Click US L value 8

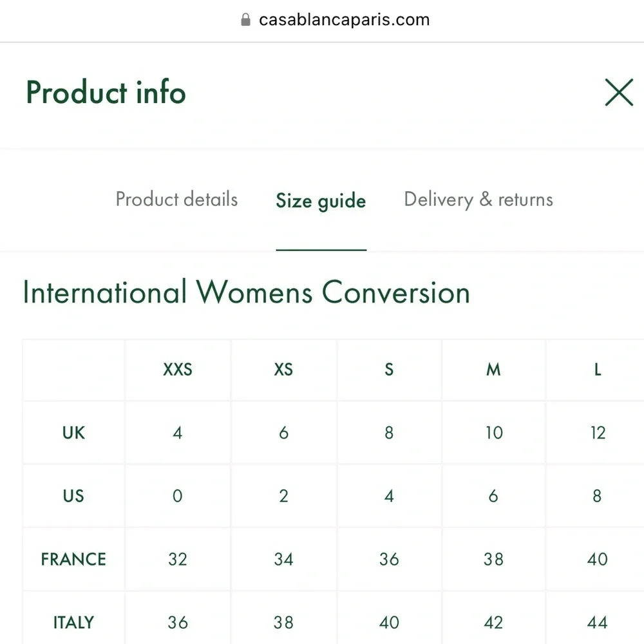tap(598, 496)
